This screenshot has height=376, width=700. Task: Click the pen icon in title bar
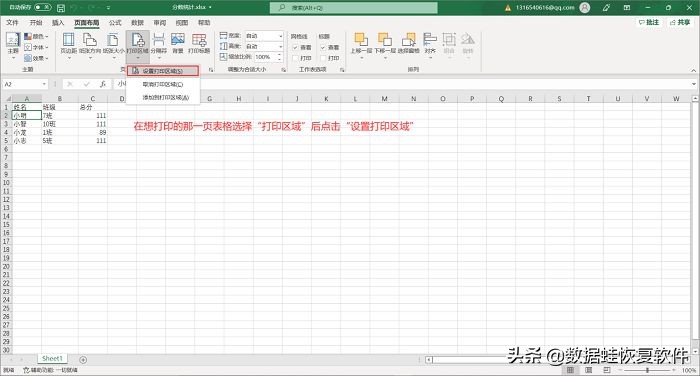(606, 8)
